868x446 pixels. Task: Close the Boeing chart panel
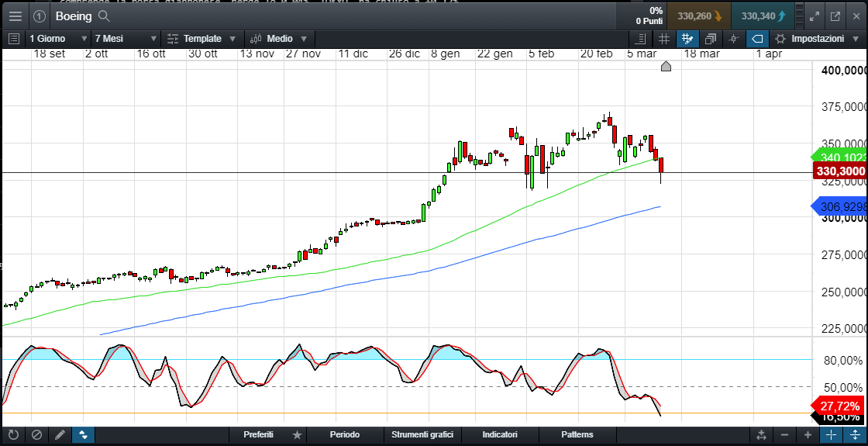[856, 16]
